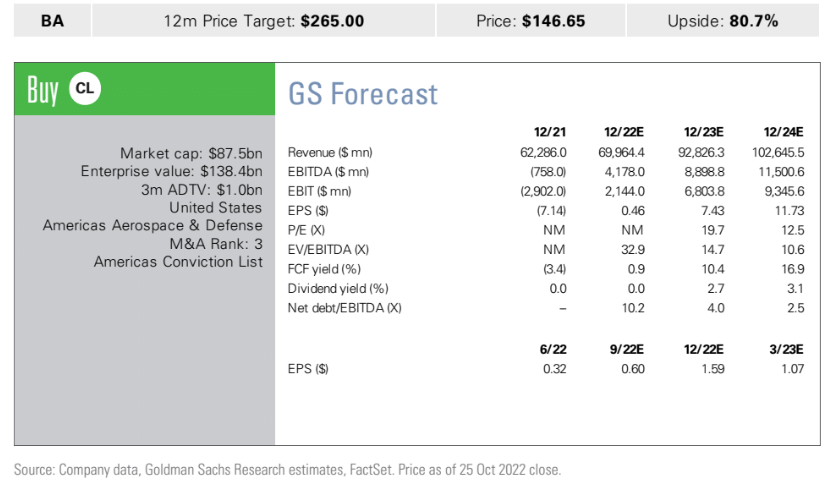Select the BA ticker cell
The height and width of the screenshot is (493, 833).
point(53,20)
